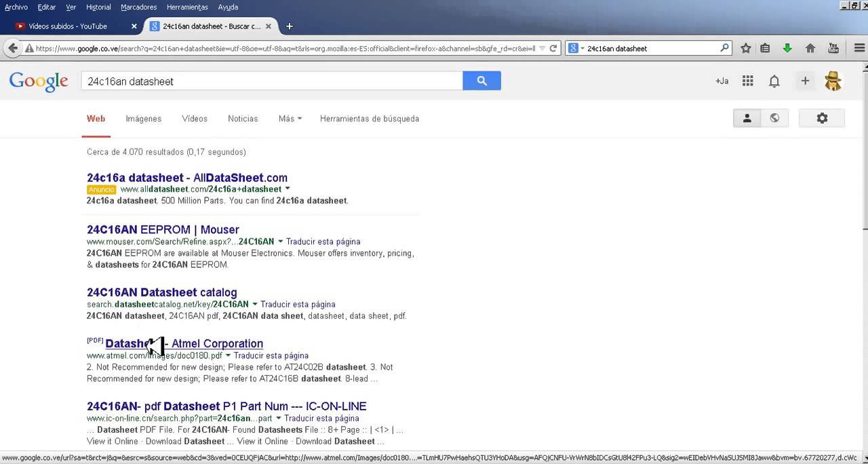
Task: Expand the ic-on-line.cn URL arrow
Action: coord(278,418)
